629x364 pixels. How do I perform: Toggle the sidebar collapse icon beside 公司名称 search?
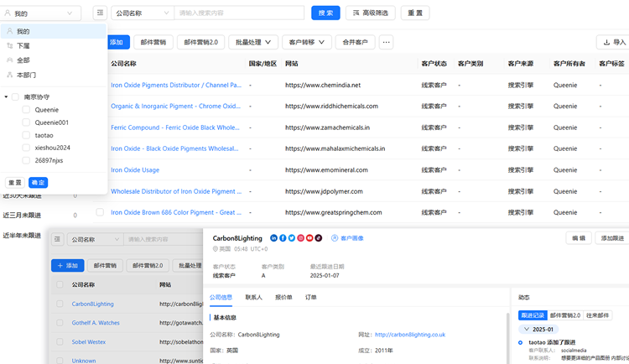coord(100,13)
